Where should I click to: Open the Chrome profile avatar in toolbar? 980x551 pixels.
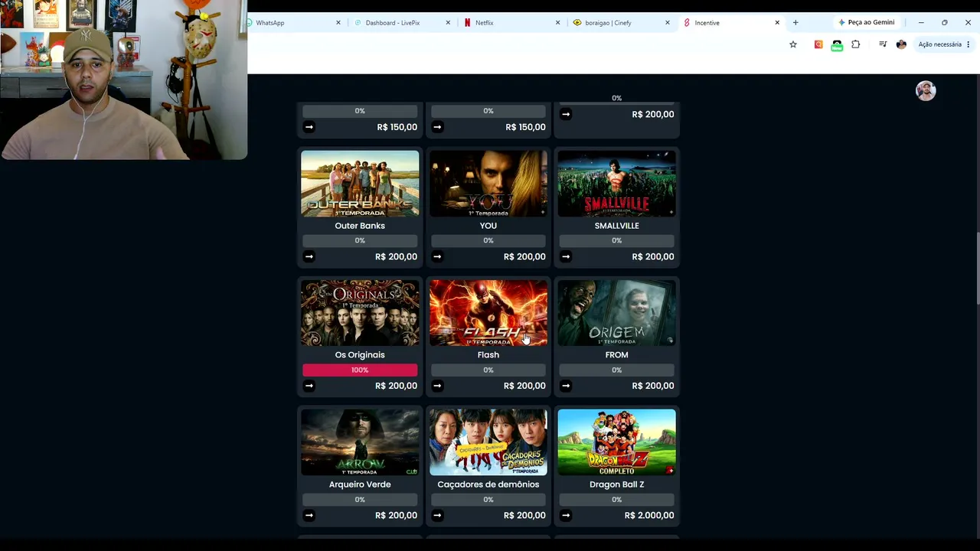click(901, 44)
